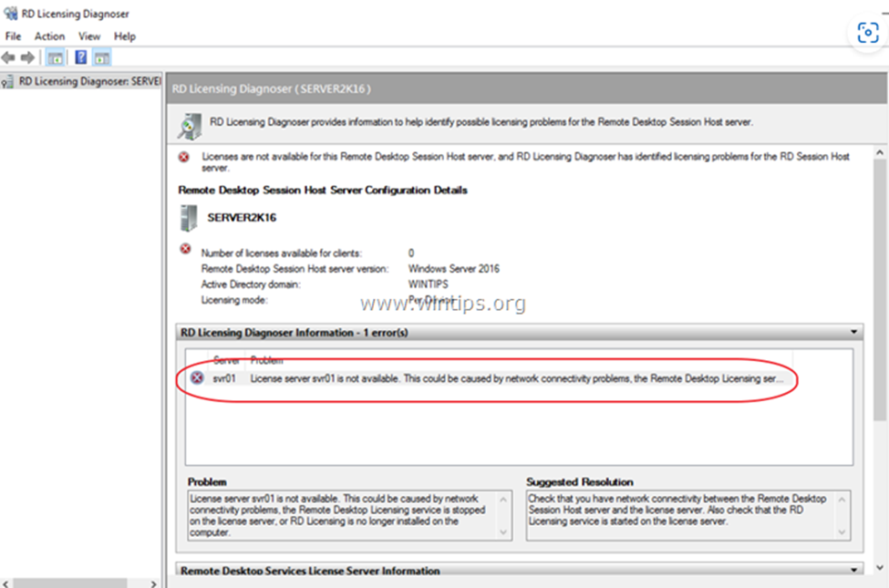Click the RD Licensing Diagnoser title bar icon
This screenshot has width=889, height=588.
(x=10, y=13)
